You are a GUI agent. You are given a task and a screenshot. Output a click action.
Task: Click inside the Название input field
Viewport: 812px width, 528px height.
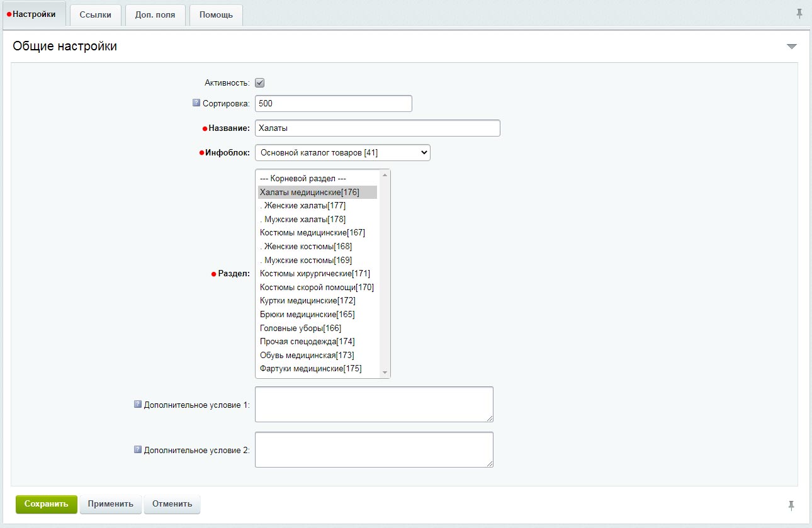[378, 128]
